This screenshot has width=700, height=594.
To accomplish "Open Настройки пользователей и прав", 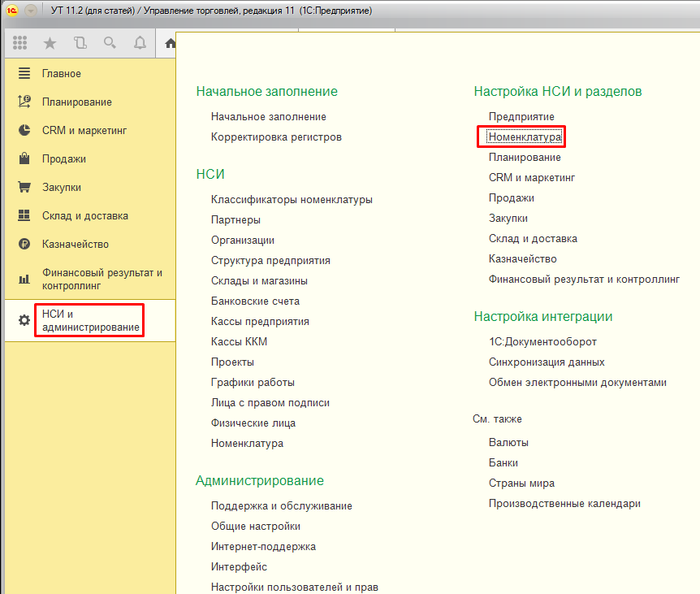I will pos(294,587).
